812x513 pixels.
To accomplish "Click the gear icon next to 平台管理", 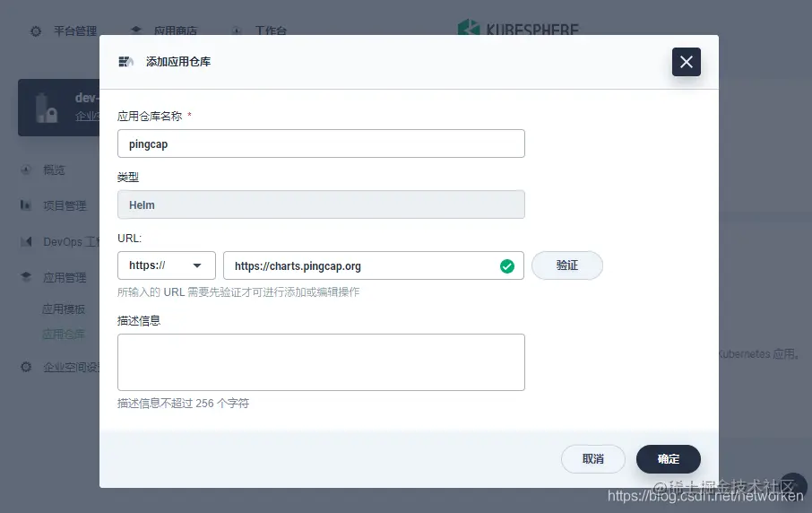I will click(36, 31).
